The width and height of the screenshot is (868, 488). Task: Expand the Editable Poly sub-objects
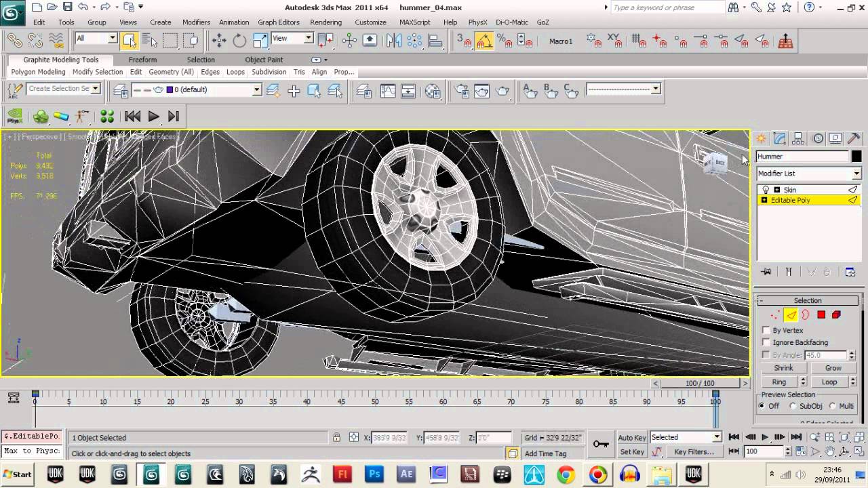pyautogui.click(x=764, y=201)
